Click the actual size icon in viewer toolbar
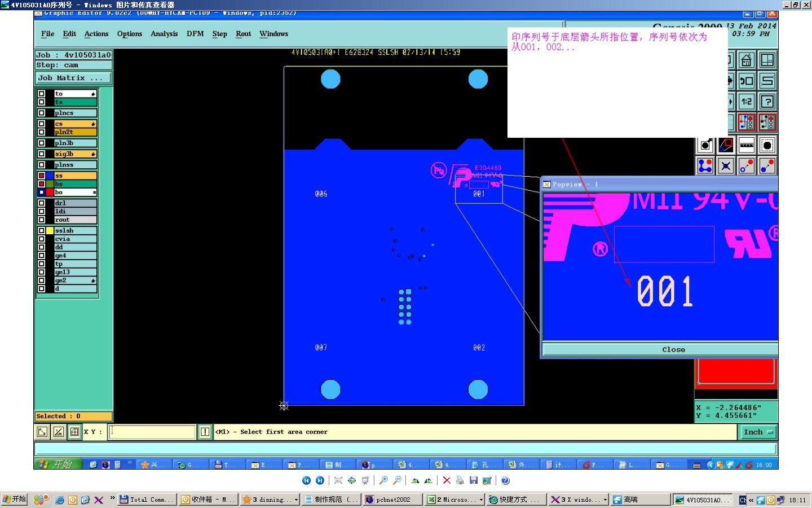 pos(352,480)
